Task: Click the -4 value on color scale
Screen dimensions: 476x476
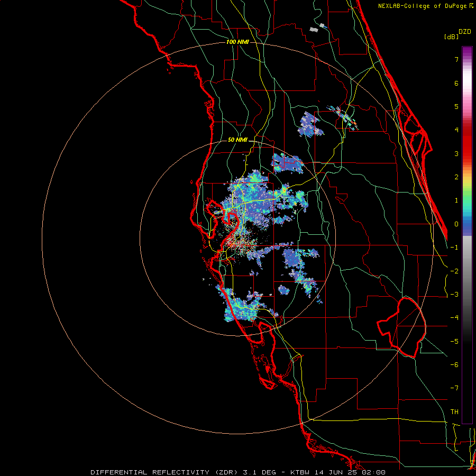Action: (454, 318)
